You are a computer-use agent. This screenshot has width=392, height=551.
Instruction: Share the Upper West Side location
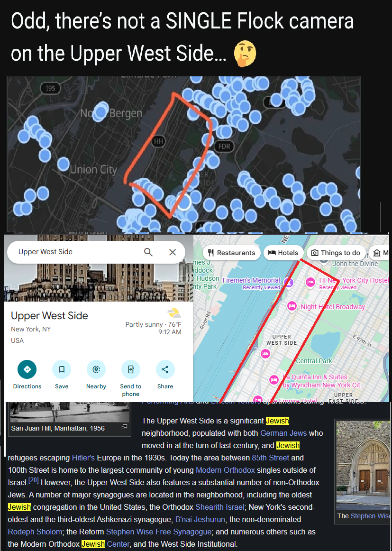pyautogui.click(x=165, y=375)
